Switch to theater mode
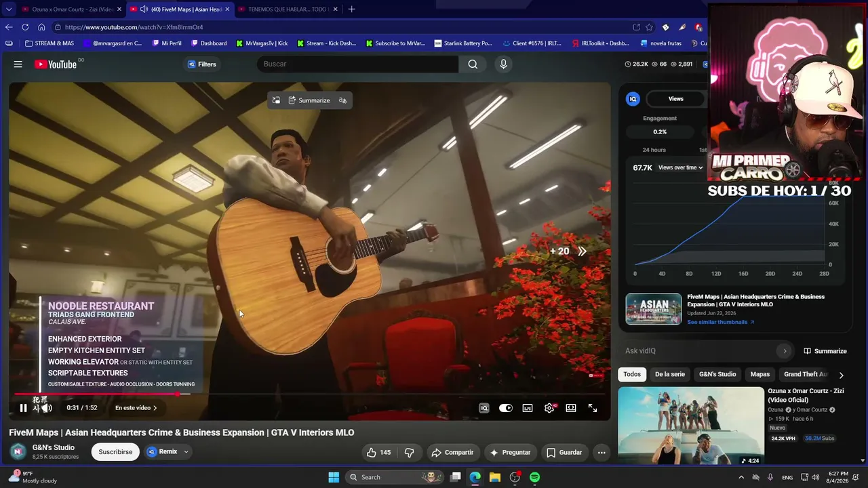Screen dimensions: 868x488 571,408
